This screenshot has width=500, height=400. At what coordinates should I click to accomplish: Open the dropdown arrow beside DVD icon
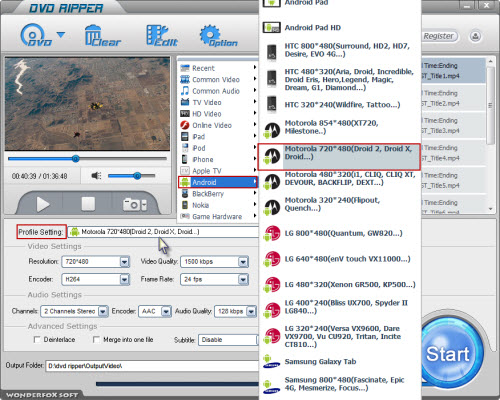61,34
